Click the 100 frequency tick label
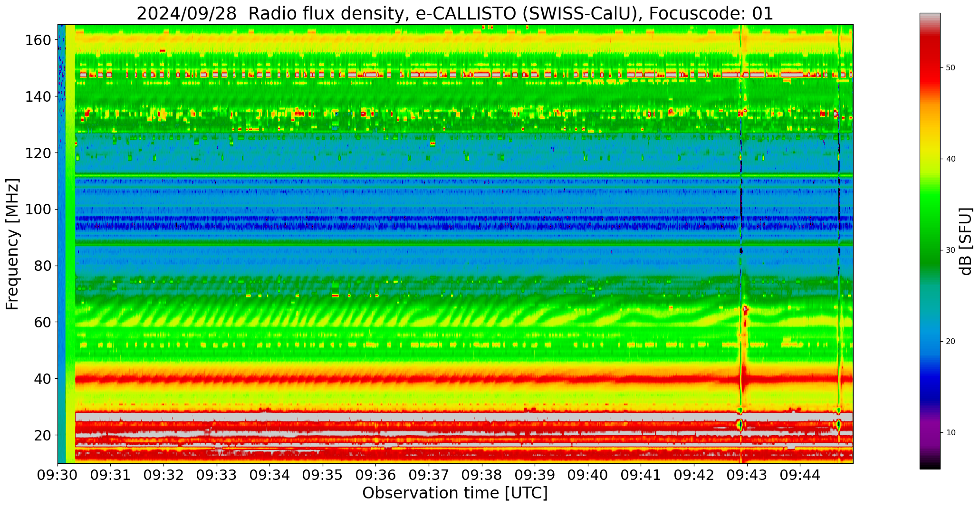The width and height of the screenshot is (980, 507). 38,210
